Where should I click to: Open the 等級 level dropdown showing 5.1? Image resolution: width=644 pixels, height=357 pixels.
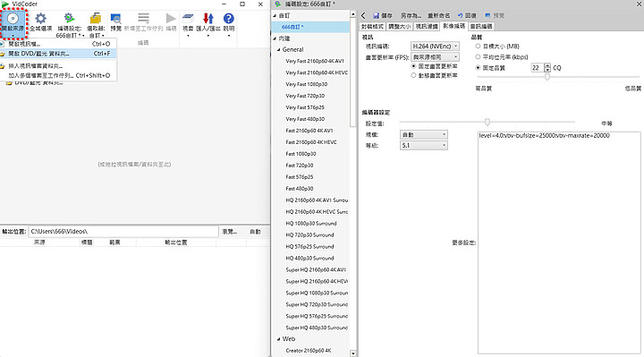pyautogui.click(x=424, y=146)
